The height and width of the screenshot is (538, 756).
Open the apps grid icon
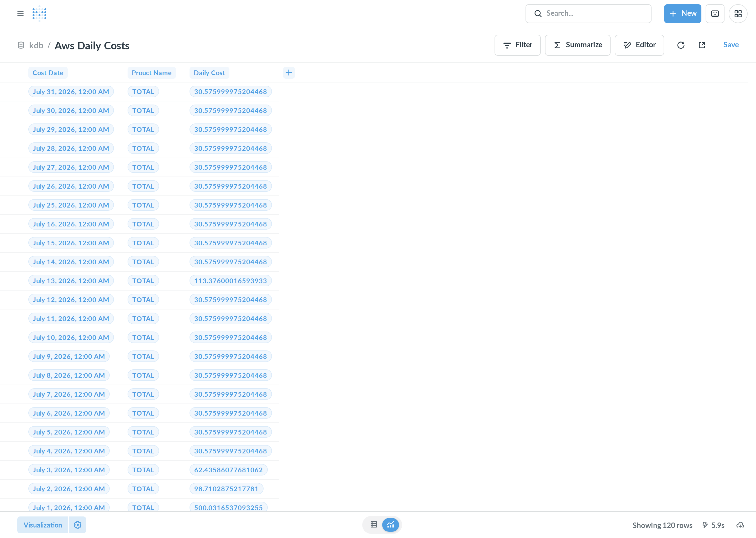(x=738, y=14)
